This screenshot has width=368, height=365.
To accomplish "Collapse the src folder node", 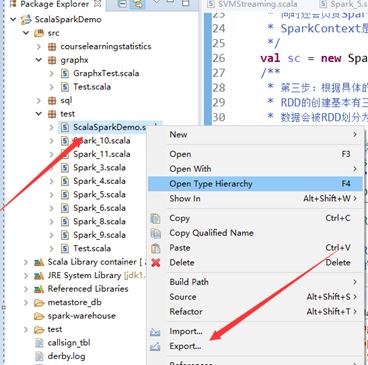I will click(x=26, y=33).
